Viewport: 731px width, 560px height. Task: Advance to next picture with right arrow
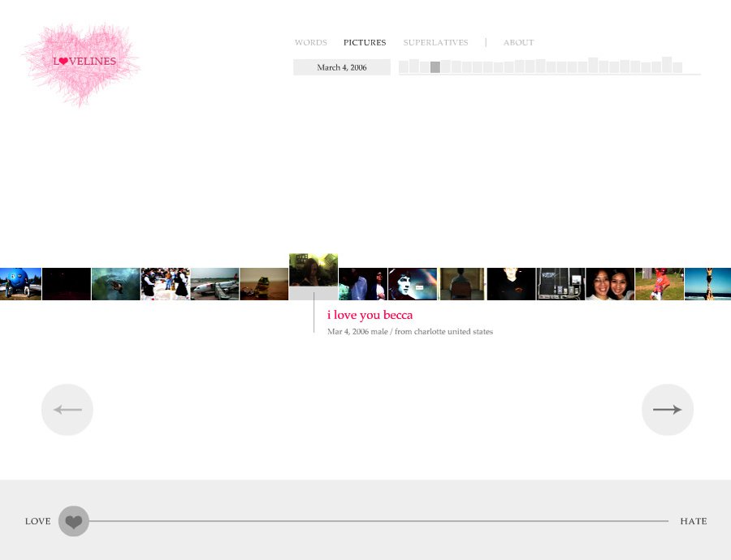point(667,410)
